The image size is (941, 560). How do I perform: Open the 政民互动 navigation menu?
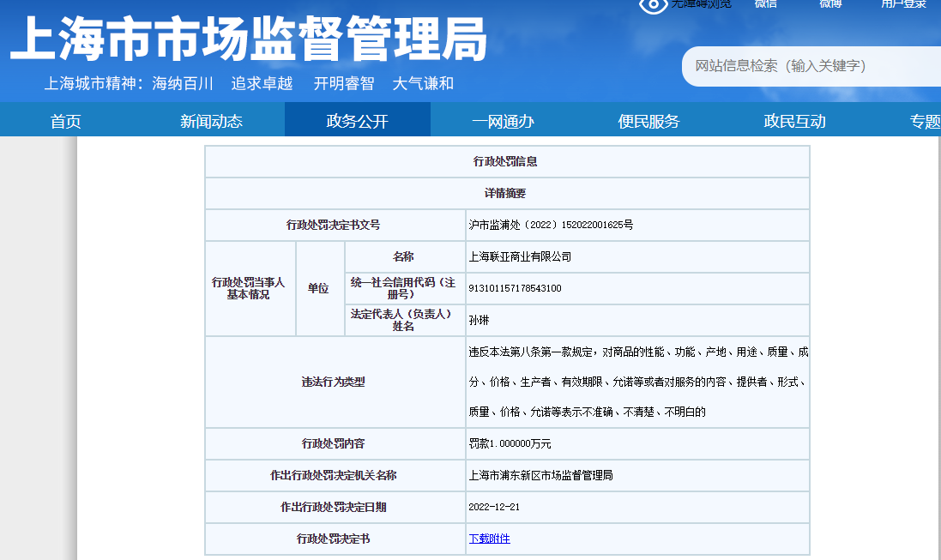pyautogui.click(x=794, y=121)
